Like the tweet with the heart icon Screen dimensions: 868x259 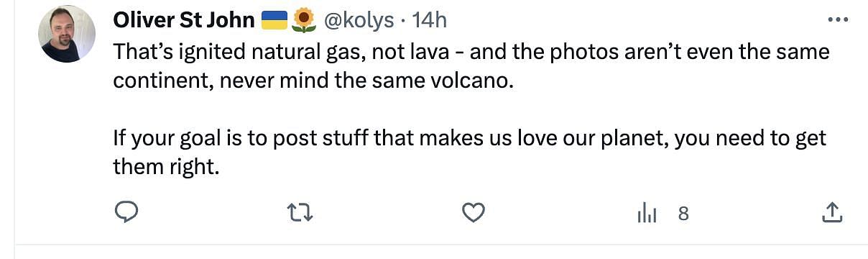(473, 212)
